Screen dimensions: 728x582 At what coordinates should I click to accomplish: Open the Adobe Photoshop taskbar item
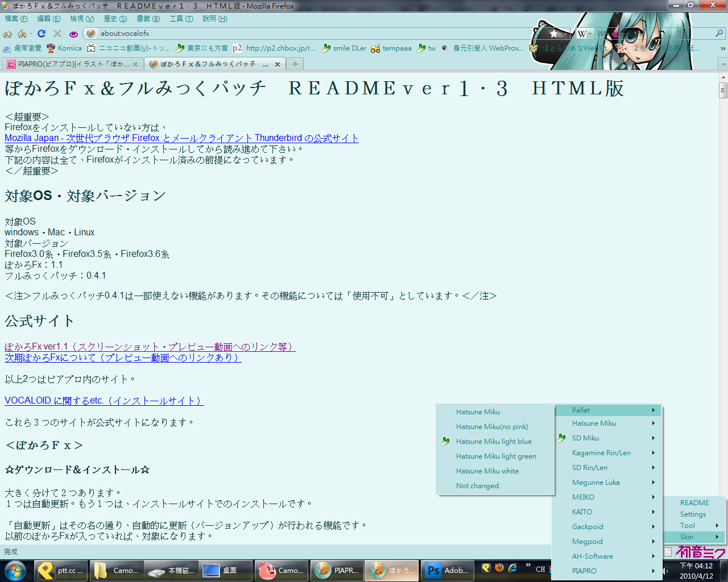(x=447, y=571)
